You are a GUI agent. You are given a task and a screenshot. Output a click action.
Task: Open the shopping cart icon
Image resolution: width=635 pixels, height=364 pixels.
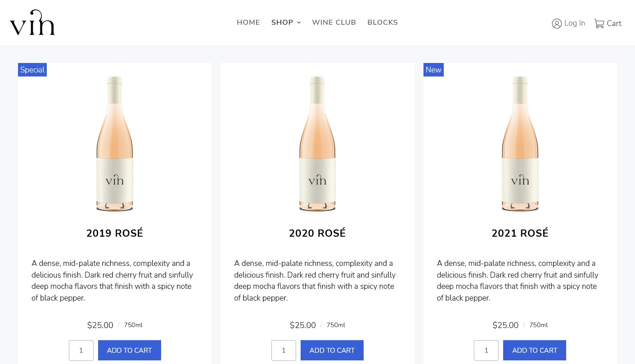tap(599, 23)
